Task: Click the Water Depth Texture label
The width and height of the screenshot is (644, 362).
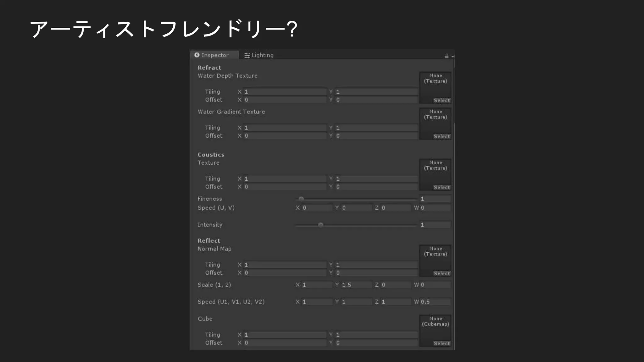Action: pos(227,76)
